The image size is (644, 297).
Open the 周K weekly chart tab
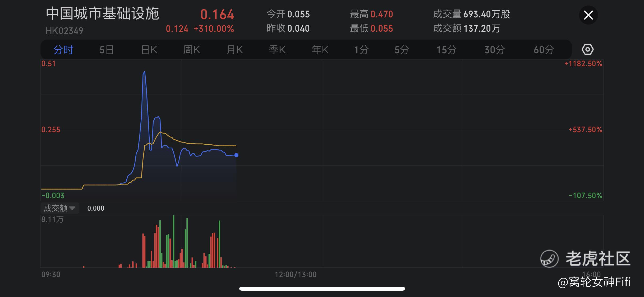tap(192, 50)
